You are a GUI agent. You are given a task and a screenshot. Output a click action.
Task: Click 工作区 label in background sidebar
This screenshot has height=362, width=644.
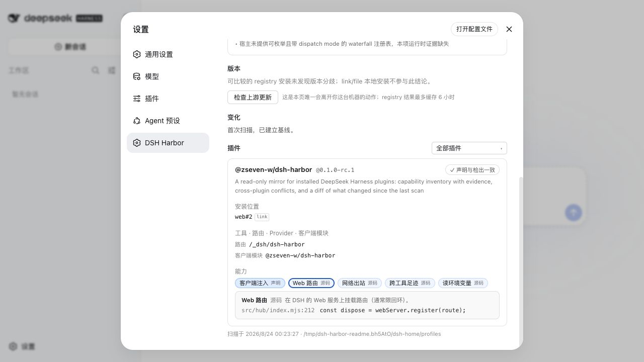pos(19,70)
